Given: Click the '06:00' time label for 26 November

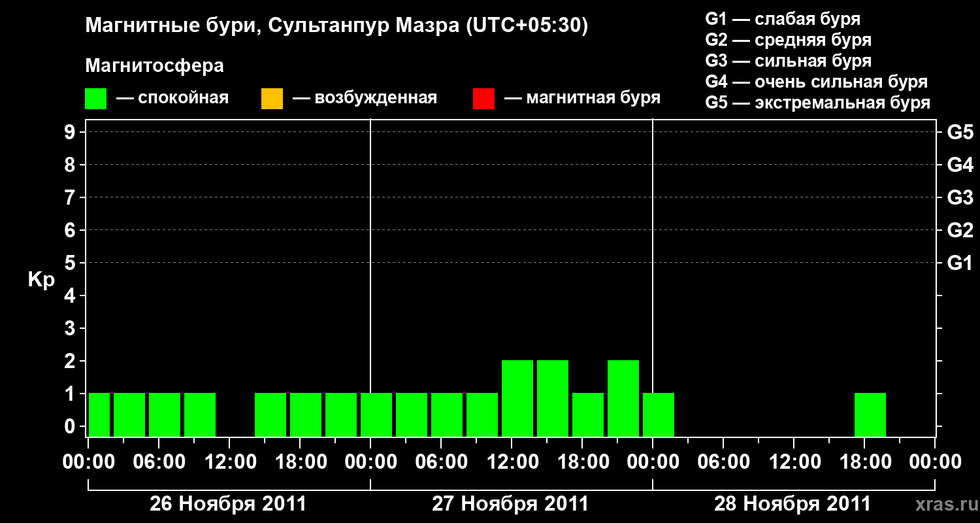Looking at the screenshot, I should [x=159, y=462].
